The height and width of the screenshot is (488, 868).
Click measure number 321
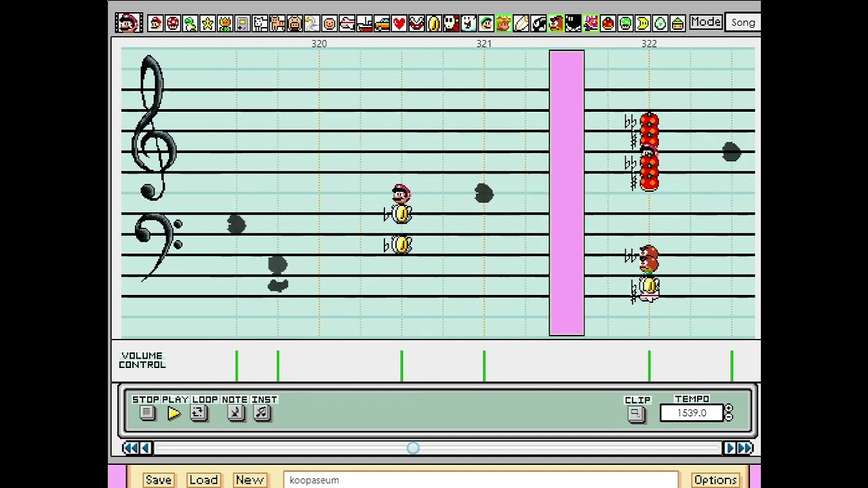coord(484,43)
